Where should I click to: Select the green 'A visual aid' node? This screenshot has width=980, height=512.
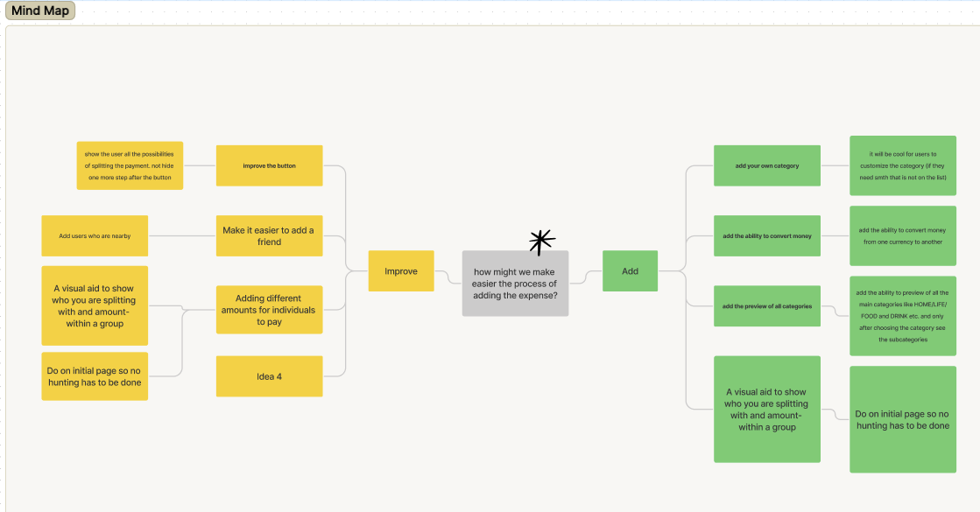click(x=767, y=409)
